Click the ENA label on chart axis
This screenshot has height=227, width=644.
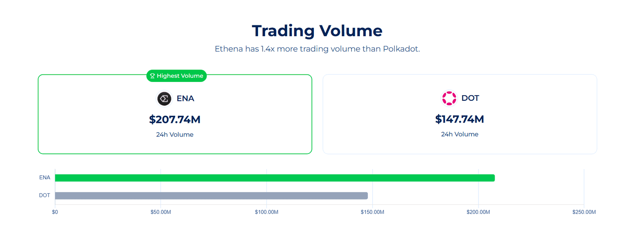(x=45, y=178)
